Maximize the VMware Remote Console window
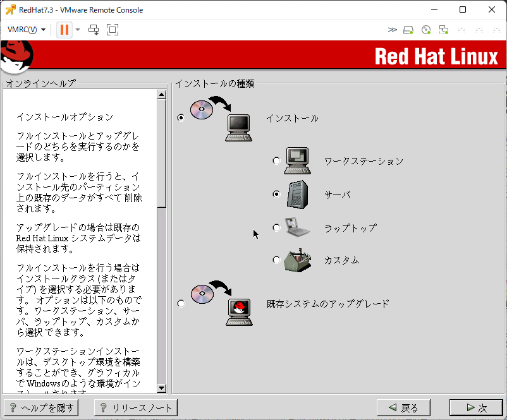The width and height of the screenshot is (507, 420). 463,9
